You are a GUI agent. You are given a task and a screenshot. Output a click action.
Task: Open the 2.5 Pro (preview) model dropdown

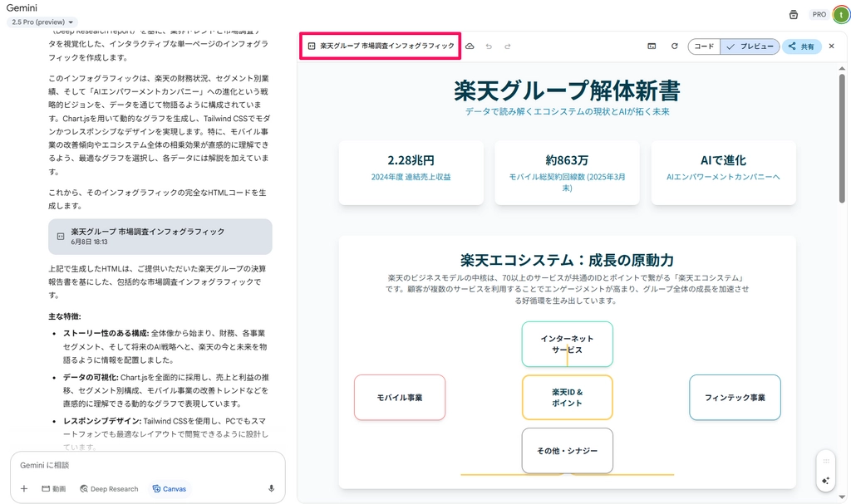(43, 22)
